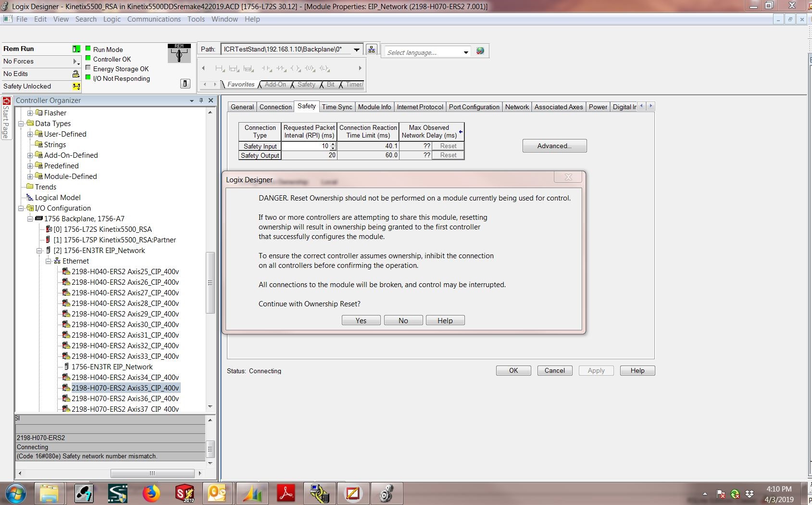Cancel the Module Properties window
Image resolution: width=812 pixels, height=505 pixels.
(555, 371)
